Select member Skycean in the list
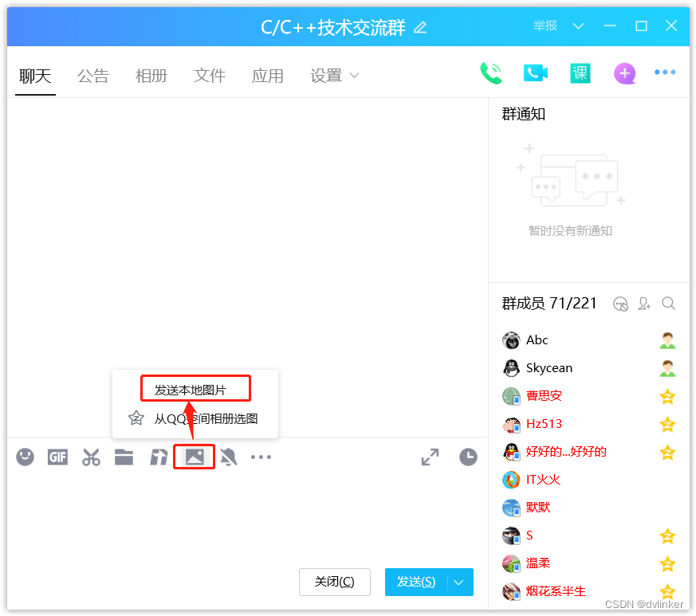The image size is (696, 616). 549,368
